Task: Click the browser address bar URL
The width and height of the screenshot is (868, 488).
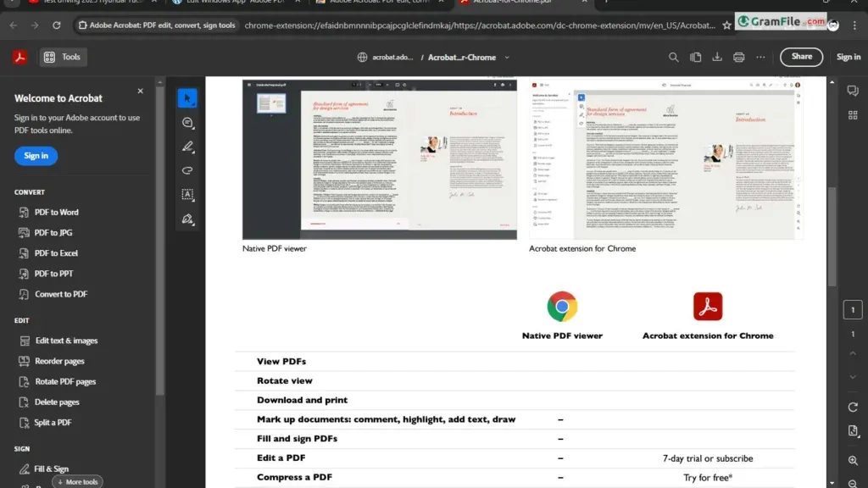Action: [x=480, y=25]
